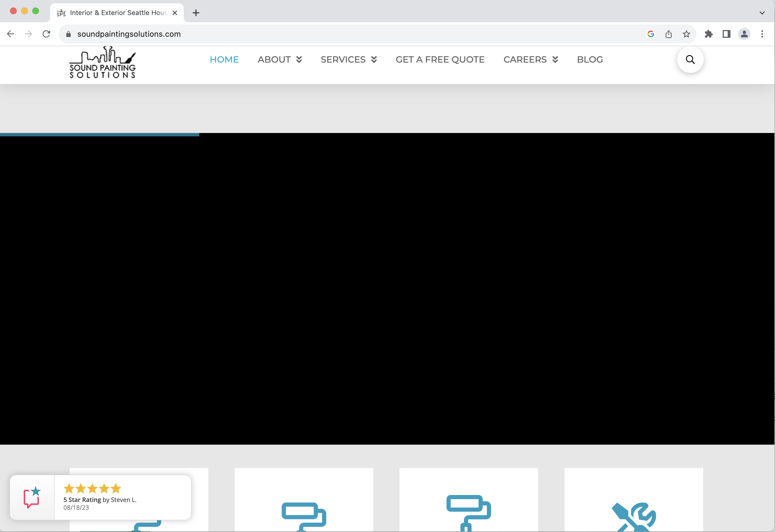
Task: Open the browser side panel icon
Action: click(726, 34)
